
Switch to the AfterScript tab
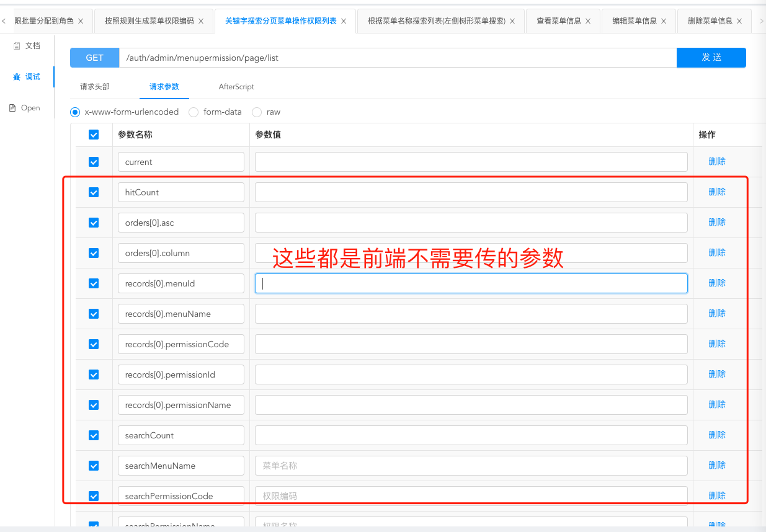(x=236, y=87)
